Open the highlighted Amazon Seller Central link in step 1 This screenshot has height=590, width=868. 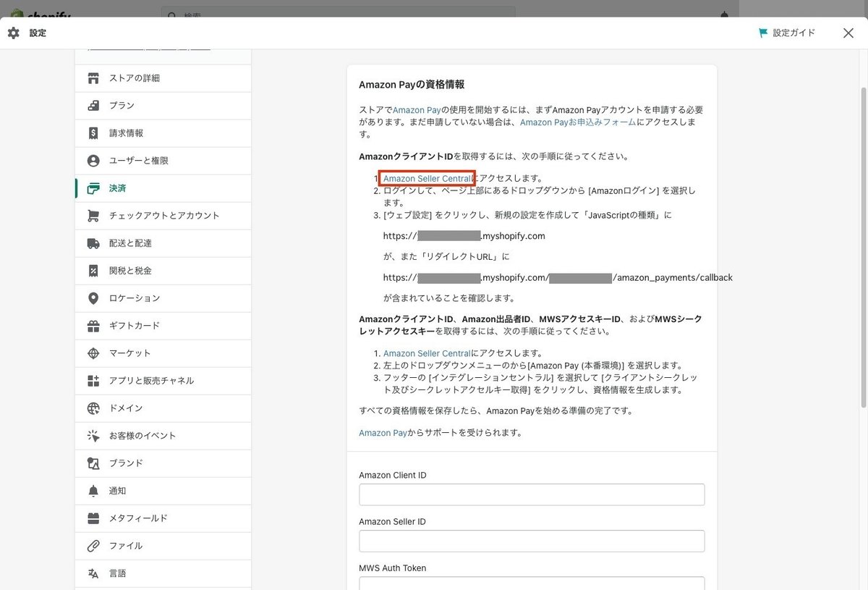pyautogui.click(x=427, y=178)
